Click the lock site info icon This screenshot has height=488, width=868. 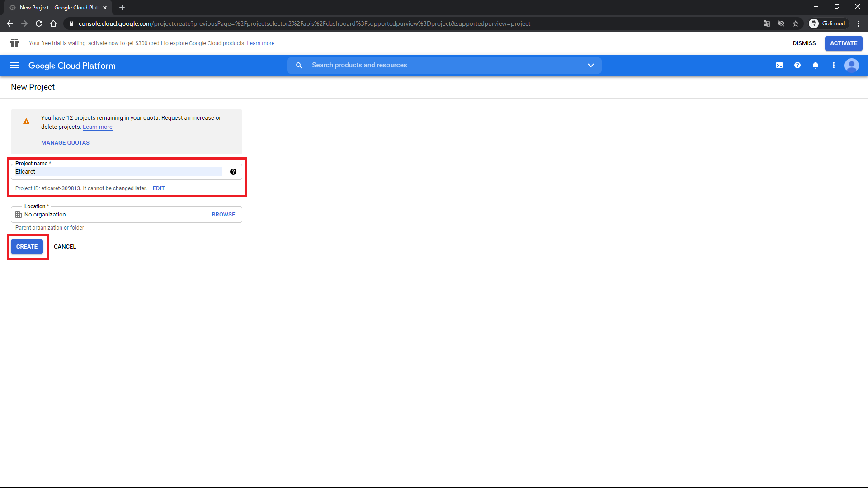(71, 23)
